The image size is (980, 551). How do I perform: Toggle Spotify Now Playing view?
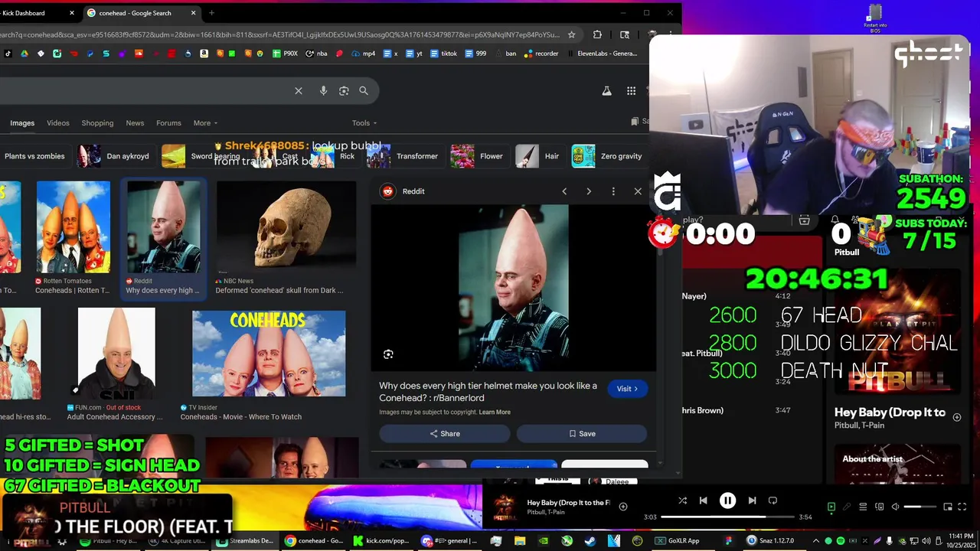point(831,507)
